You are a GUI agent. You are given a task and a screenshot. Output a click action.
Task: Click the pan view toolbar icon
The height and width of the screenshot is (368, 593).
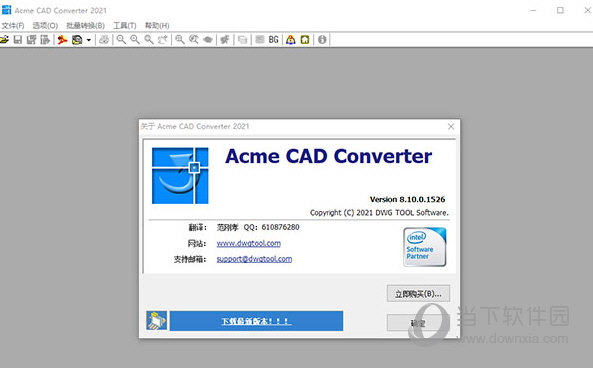(x=163, y=39)
